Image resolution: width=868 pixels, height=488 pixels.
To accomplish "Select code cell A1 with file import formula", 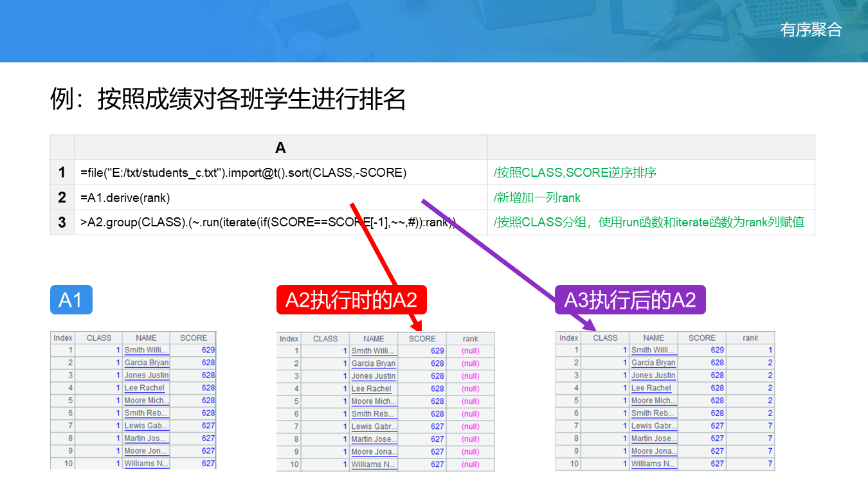I will (281, 173).
